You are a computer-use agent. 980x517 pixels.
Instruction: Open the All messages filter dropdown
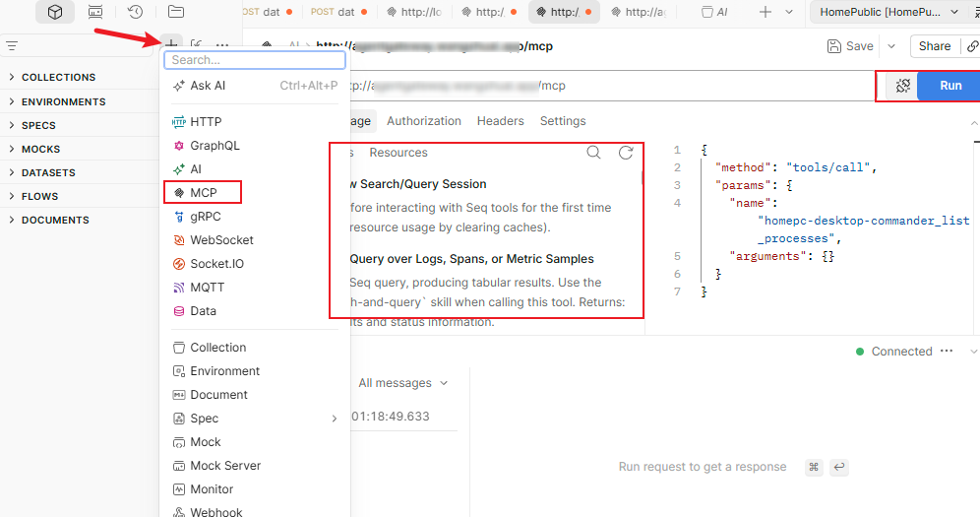[403, 383]
